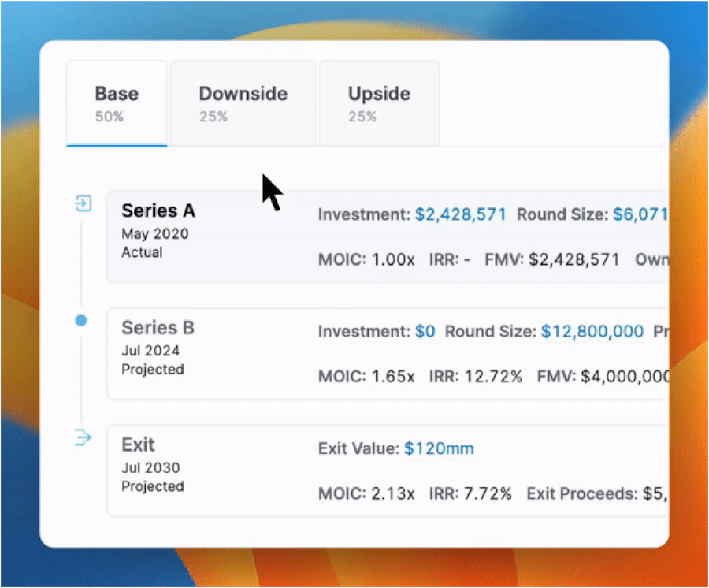Click the Series A entry arrow icon

(84, 203)
